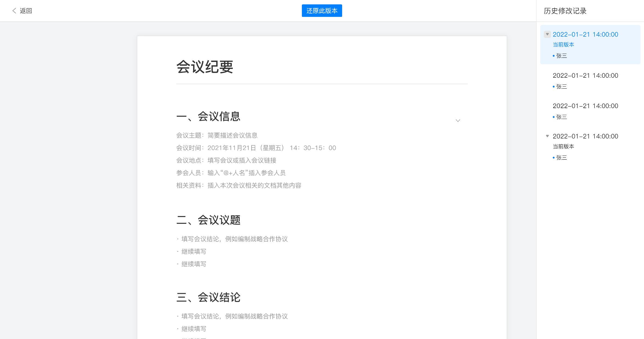Collapse the last version entry triangle
This screenshot has width=644, height=339.
[x=547, y=136]
